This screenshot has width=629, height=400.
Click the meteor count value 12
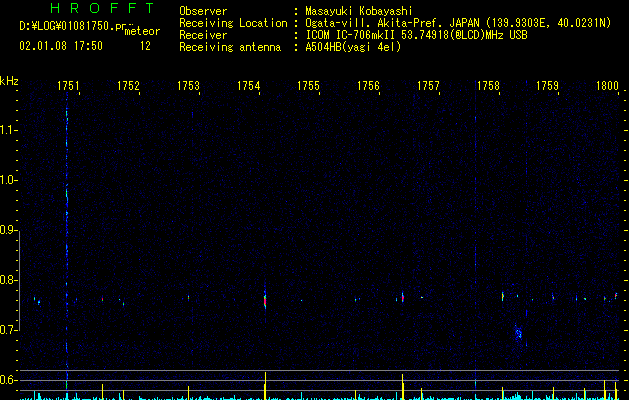tap(145, 46)
